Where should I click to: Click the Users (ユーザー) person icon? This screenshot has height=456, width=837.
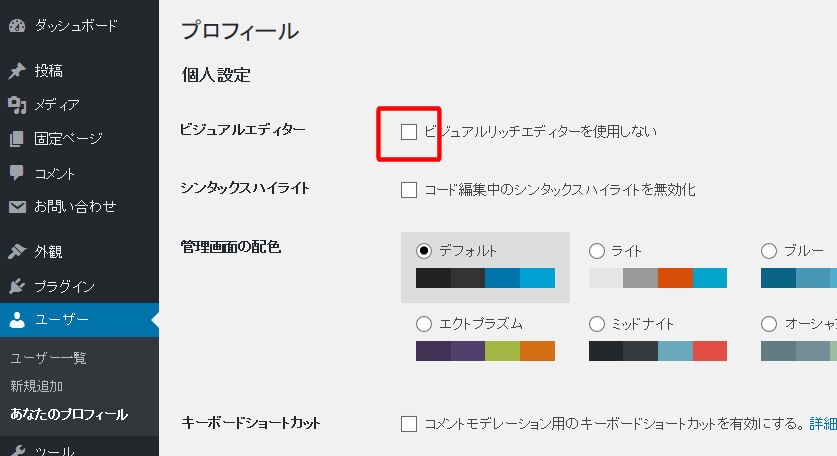pos(16,321)
